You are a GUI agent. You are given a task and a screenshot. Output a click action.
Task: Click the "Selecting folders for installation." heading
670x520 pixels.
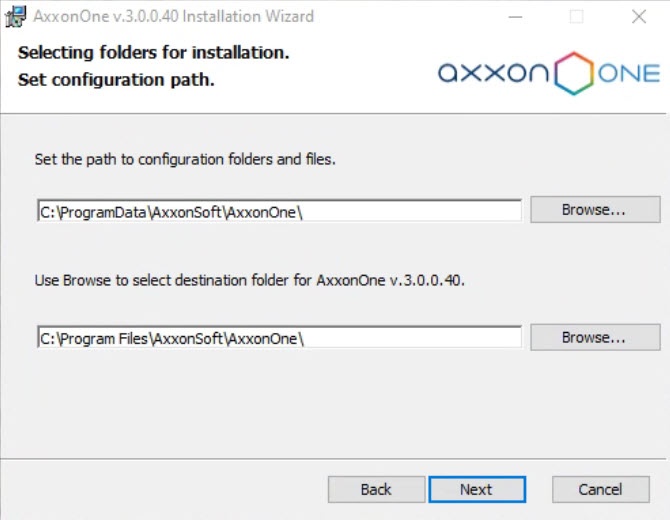point(154,52)
